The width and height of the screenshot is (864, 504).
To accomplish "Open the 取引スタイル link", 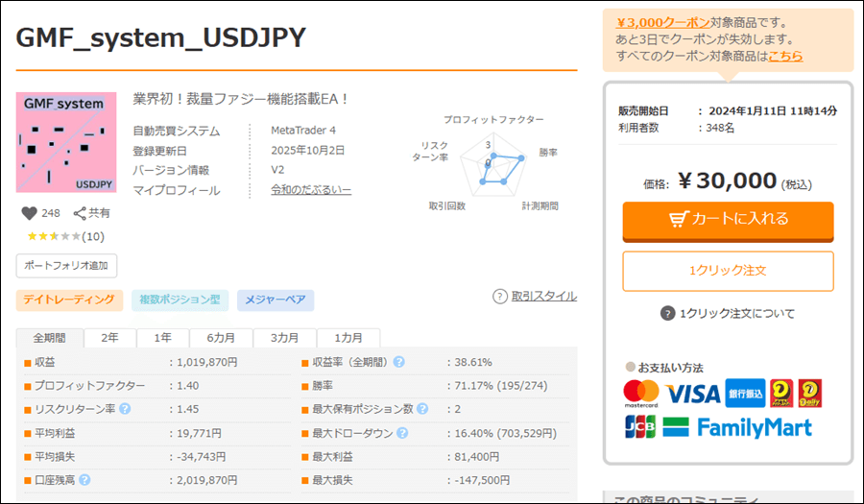I will pos(544,297).
